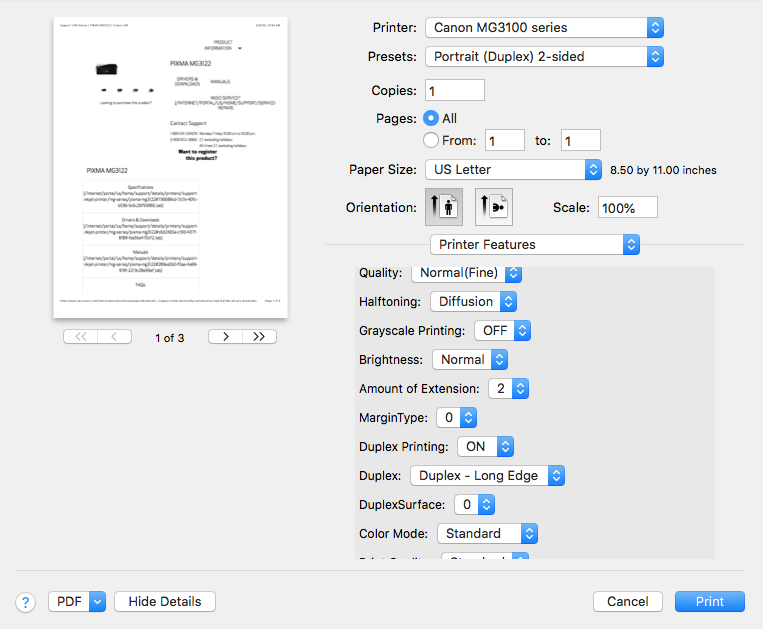Open the DuplexSurface dropdown
The height and width of the screenshot is (629, 763).
(x=474, y=504)
